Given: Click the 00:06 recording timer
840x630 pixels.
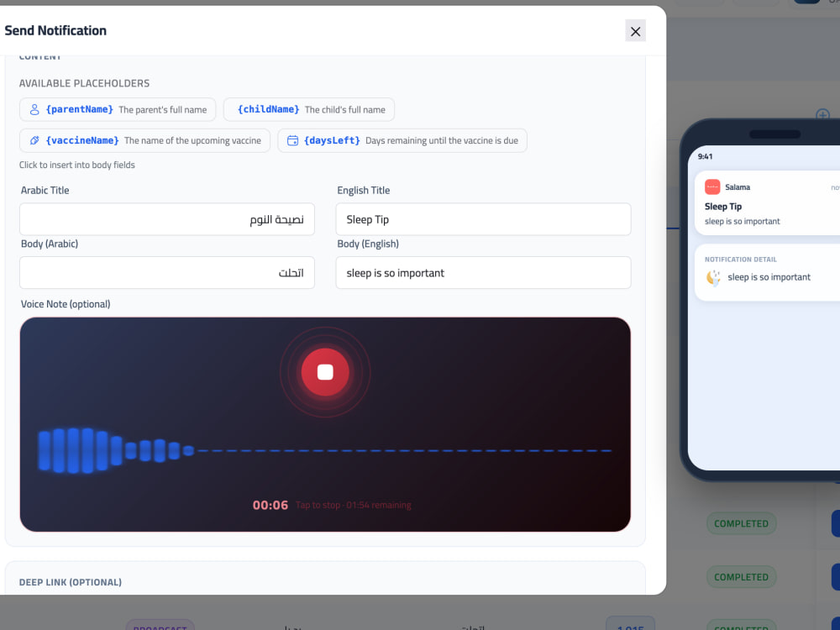Looking at the screenshot, I should pyautogui.click(x=270, y=505).
